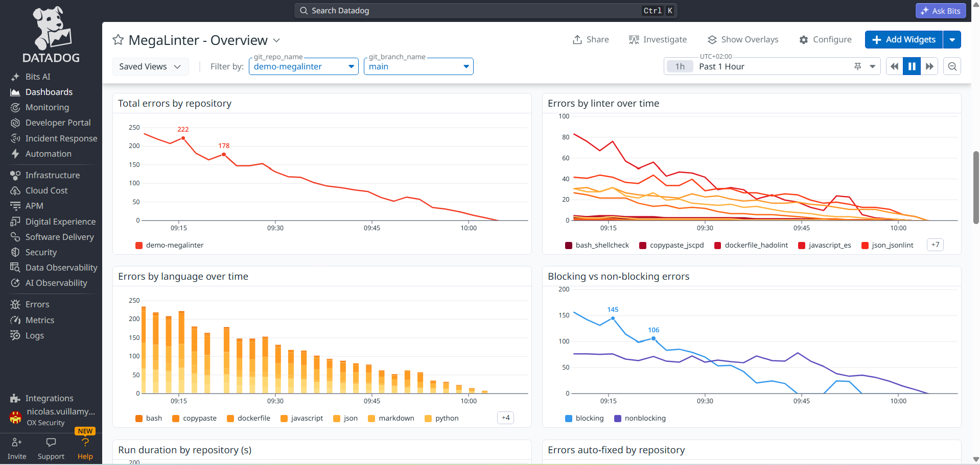This screenshot has height=465, width=980.
Task: Click the AI Observability sidebar icon
Action: pos(15,283)
